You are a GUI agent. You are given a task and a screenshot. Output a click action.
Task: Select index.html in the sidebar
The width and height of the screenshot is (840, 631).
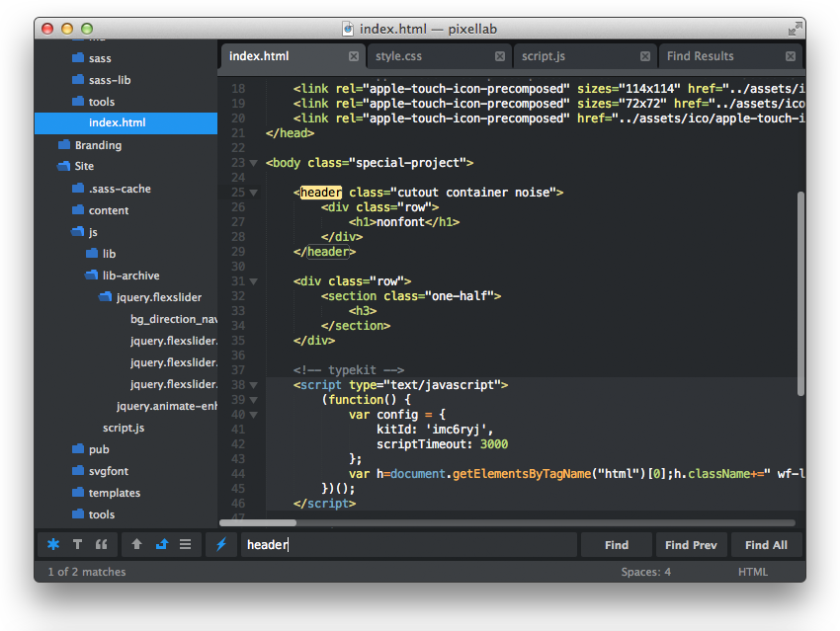[126, 122]
